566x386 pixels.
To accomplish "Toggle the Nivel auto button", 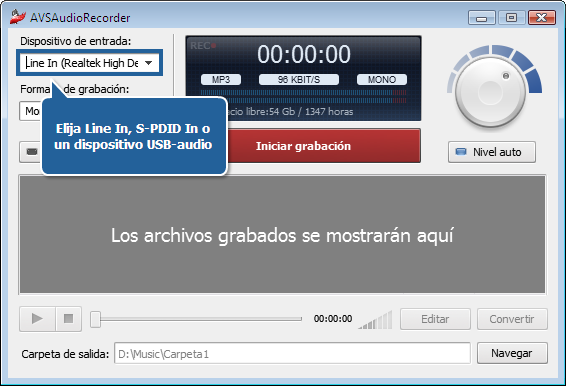I will click(x=492, y=152).
